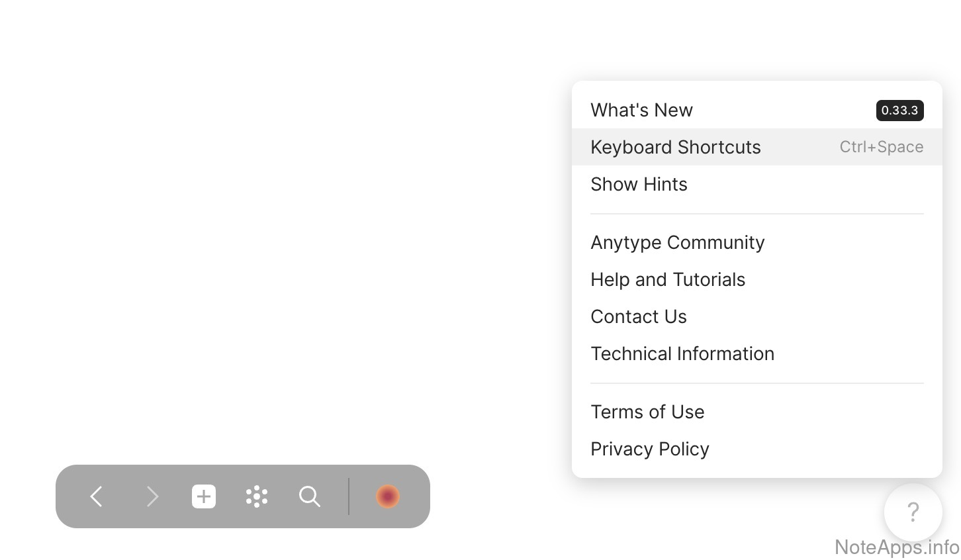The height and width of the screenshot is (560, 961).
Task: View the Terms of Use
Action: coord(647,412)
